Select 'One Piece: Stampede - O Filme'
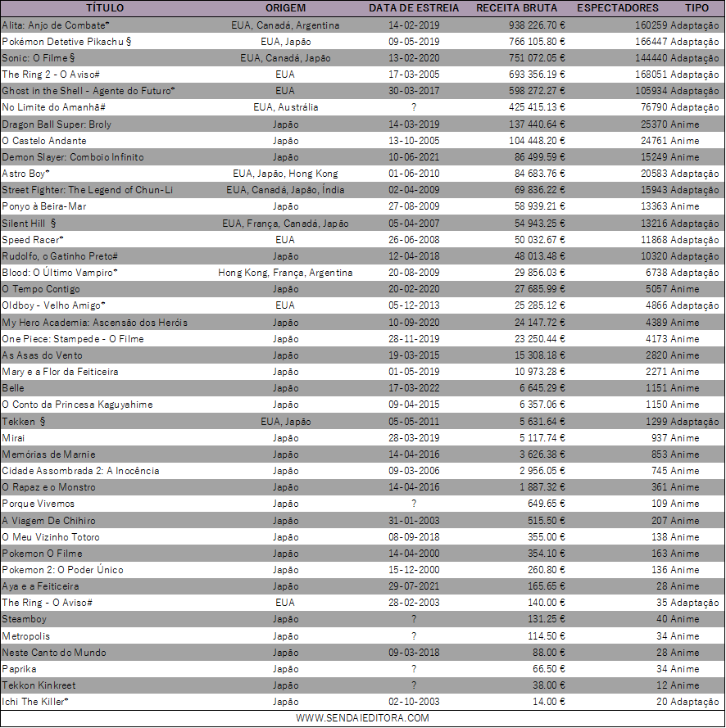The width and height of the screenshot is (726, 728). (x=73, y=339)
